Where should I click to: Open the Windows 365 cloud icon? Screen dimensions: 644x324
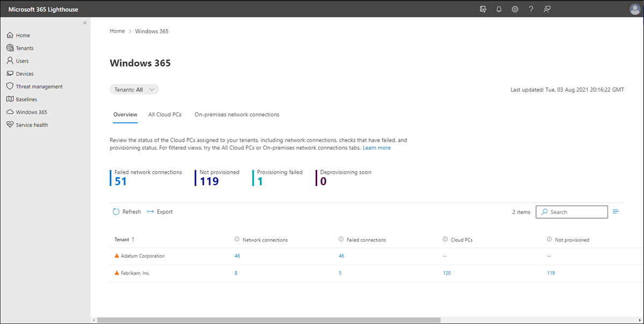pos(10,112)
